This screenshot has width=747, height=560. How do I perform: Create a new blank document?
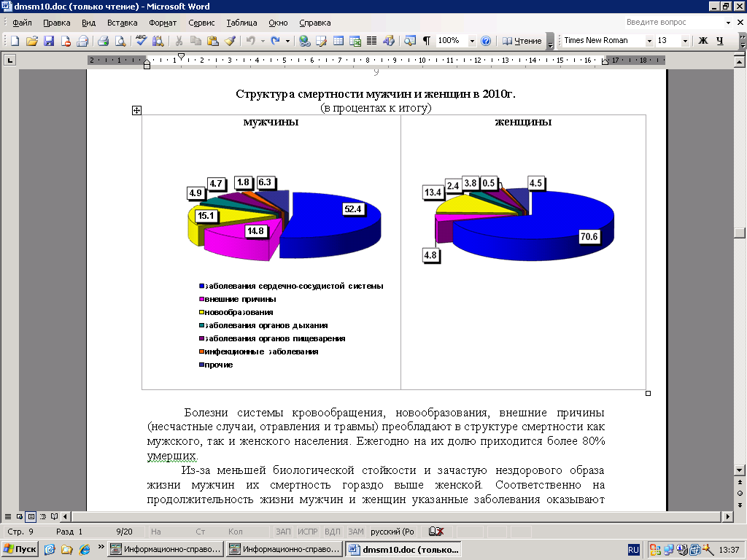pyautogui.click(x=15, y=41)
